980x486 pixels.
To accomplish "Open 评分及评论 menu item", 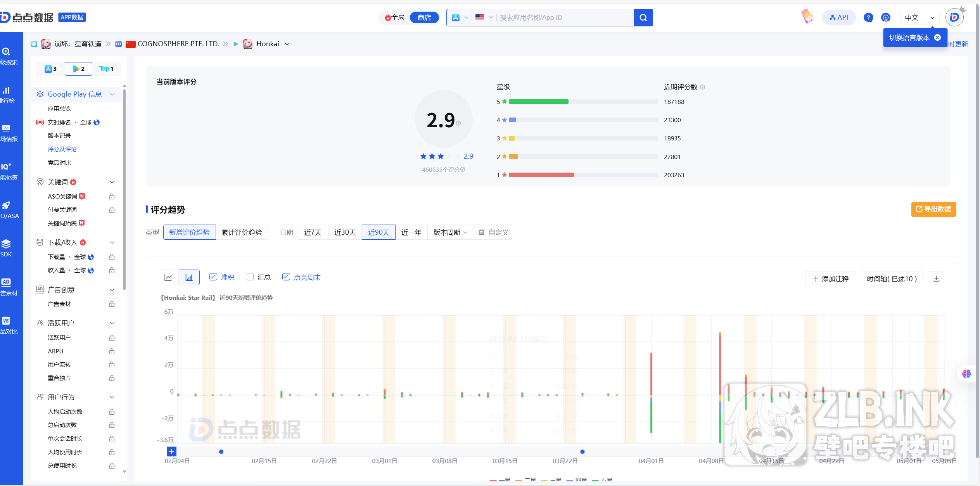I will [62, 149].
